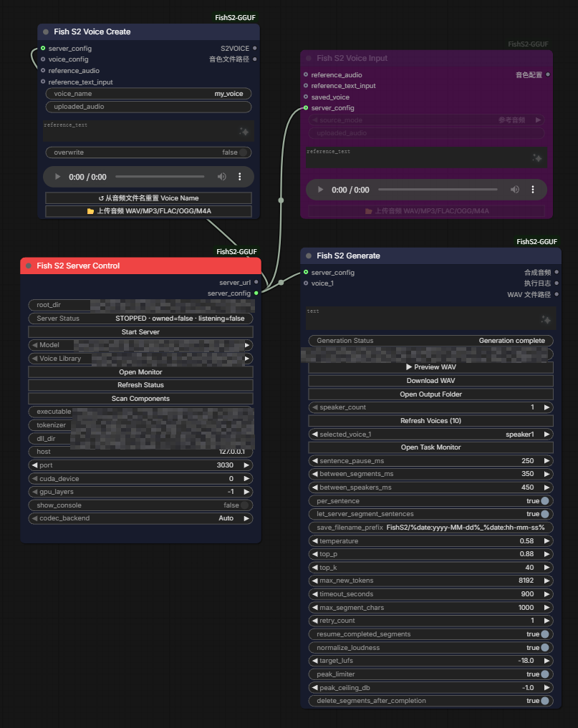The image size is (578, 728).
Task: Click Scan Components button
Action: [140, 398]
